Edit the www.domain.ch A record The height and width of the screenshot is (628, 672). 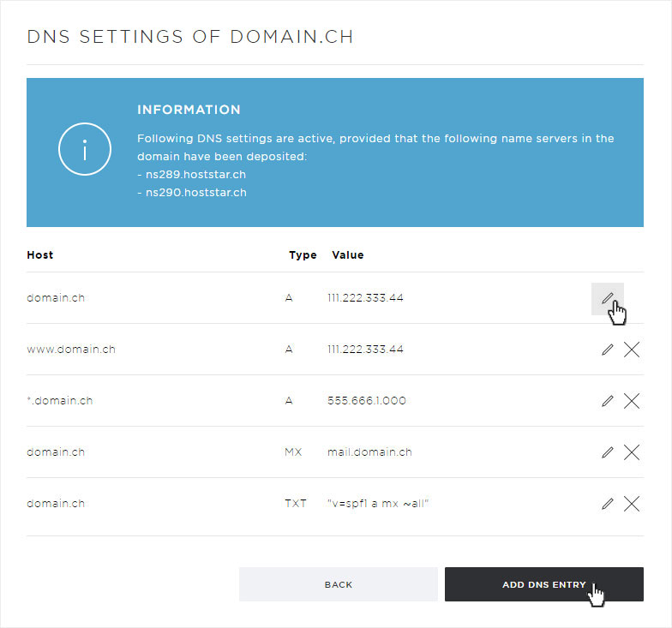pyautogui.click(x=607, y=350)
